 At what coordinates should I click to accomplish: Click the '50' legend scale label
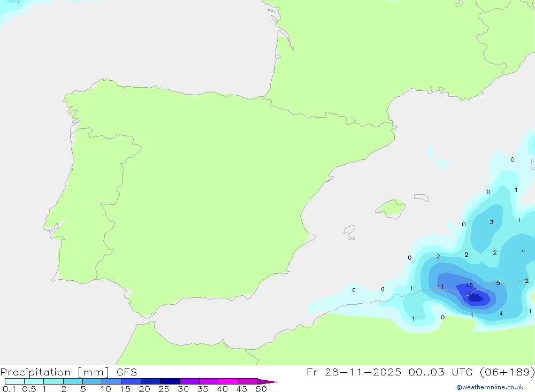(261, 389)
